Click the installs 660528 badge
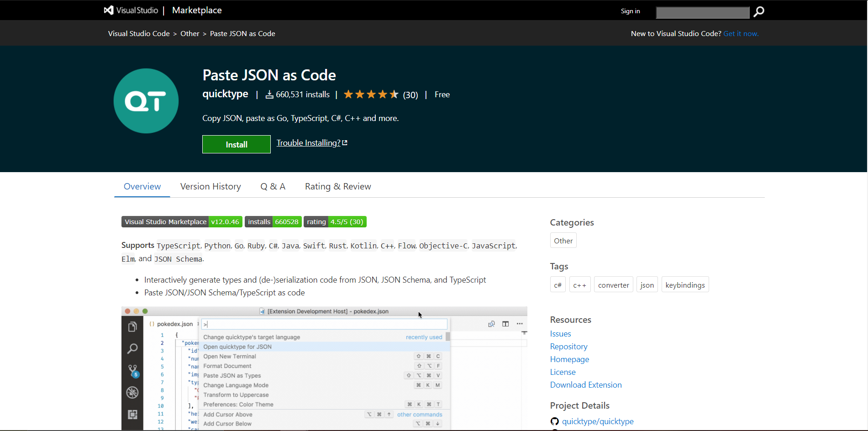This screenshot has height=431, width=868. click(273, 222)
